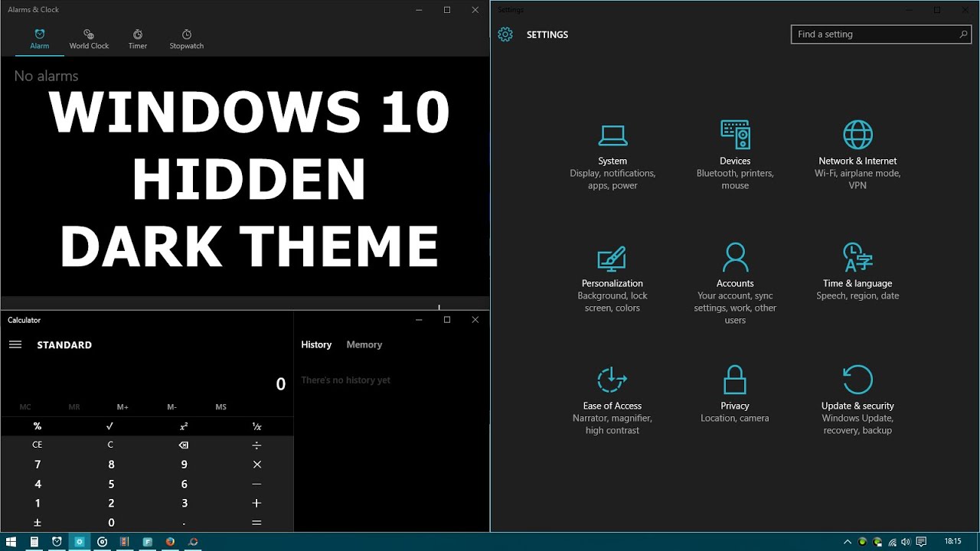
Task: Click the divide key
Action: 256,445
